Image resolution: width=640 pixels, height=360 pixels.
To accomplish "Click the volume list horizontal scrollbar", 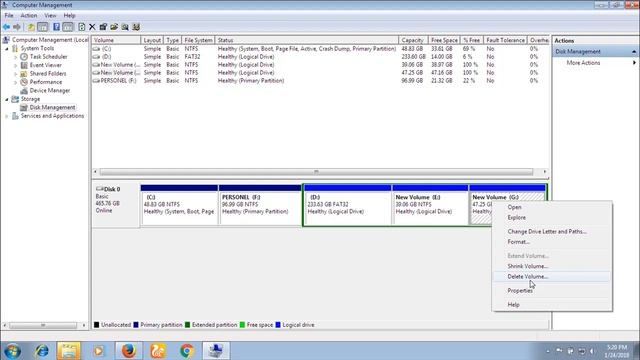I will [316, 172].
